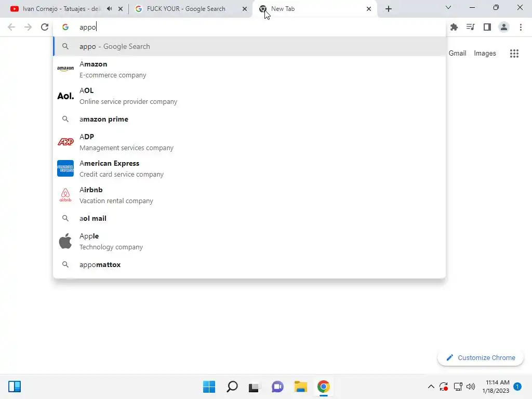532x399 pixels.
Task: Open the network tray icon
Action: 458,387
